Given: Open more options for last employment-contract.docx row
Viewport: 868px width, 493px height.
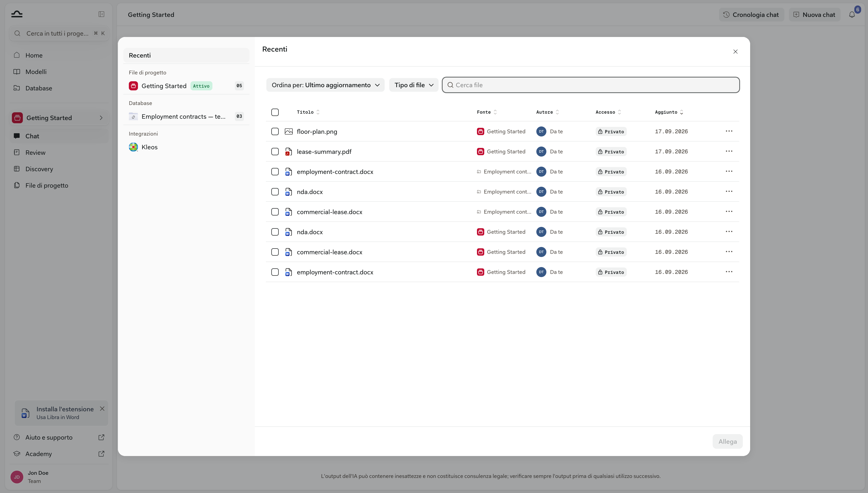Looking at the screenshot, I should (x=729, y=272).
